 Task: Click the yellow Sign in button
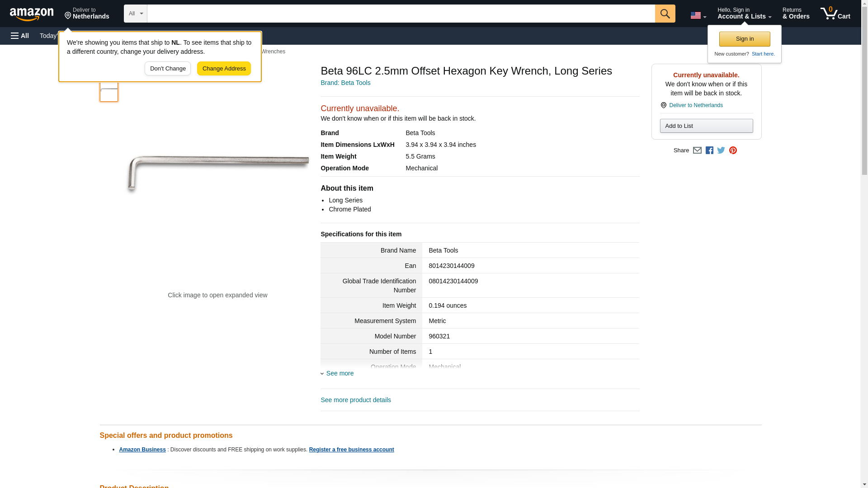click(x=745, y=39)
